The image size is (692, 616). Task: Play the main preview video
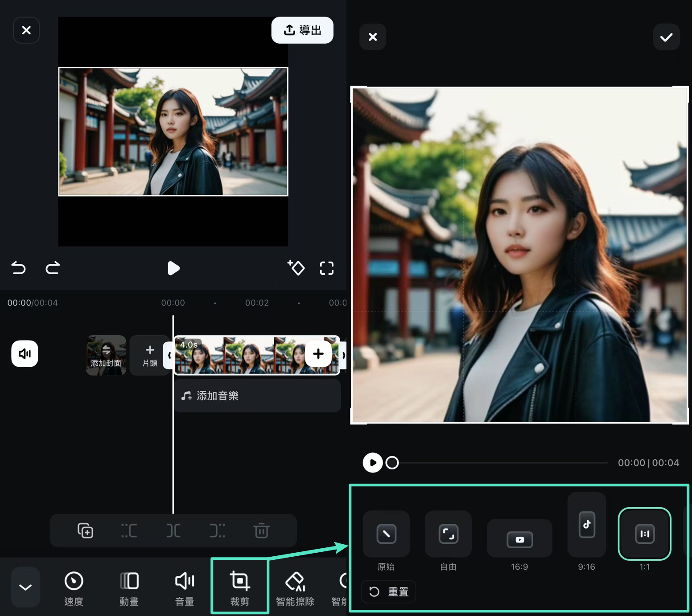point(173,268)
